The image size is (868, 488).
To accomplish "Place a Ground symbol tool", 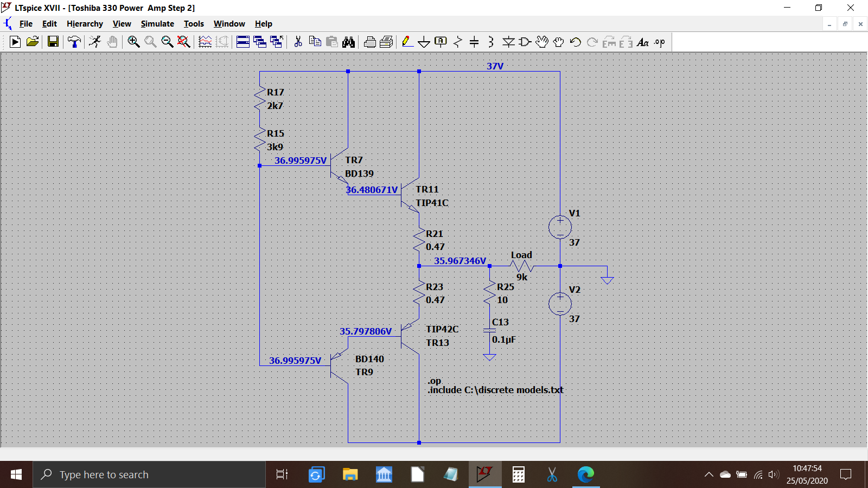I will pos(424,42).
